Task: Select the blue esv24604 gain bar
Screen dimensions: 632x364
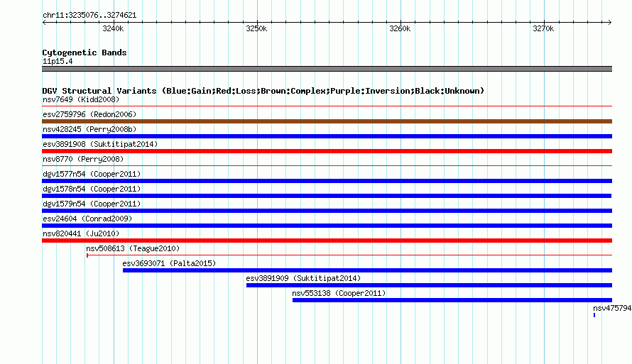Action: pyautogui.click(x=327, y=226)
